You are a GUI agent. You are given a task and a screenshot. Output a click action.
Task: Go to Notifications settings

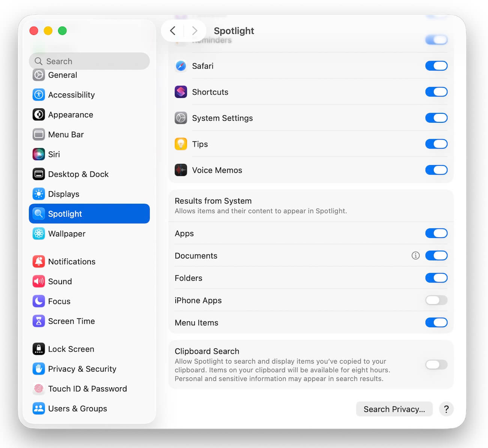(x=89, y=262)
